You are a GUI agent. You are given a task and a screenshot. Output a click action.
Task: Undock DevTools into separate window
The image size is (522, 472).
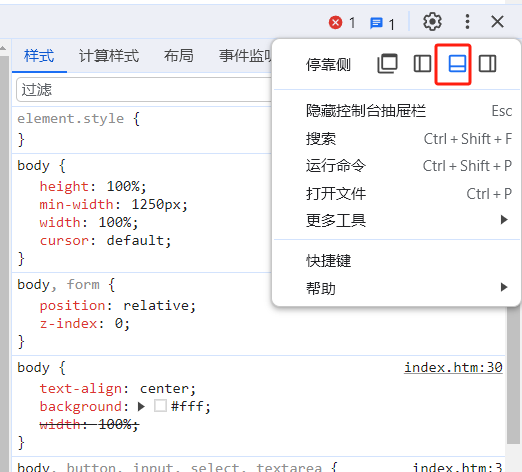click(x=387, y=64)
